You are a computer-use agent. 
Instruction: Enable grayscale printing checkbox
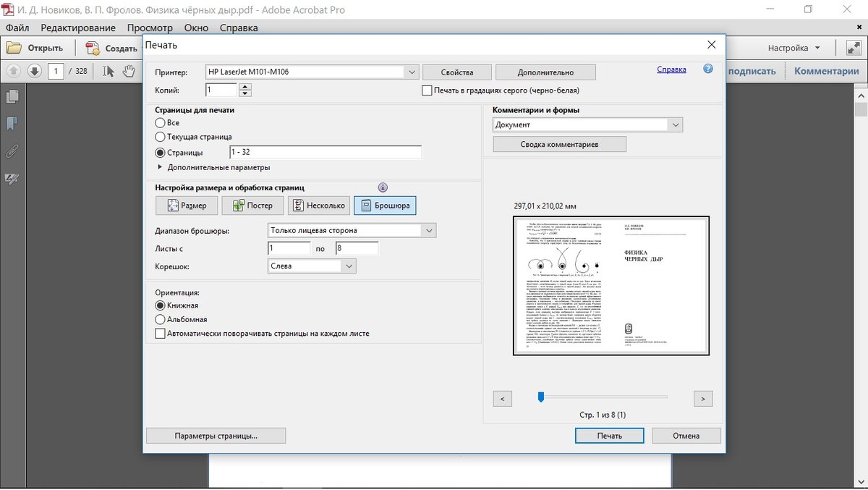[427, 90]
